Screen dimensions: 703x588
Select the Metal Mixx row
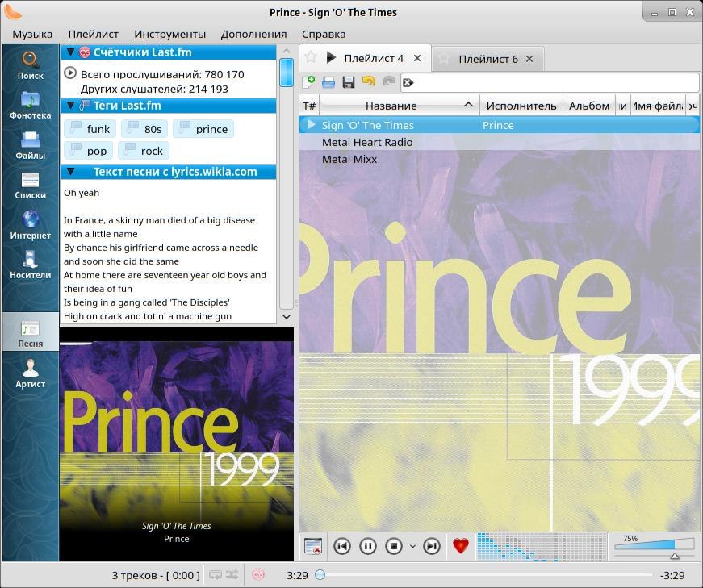(499, 159)
